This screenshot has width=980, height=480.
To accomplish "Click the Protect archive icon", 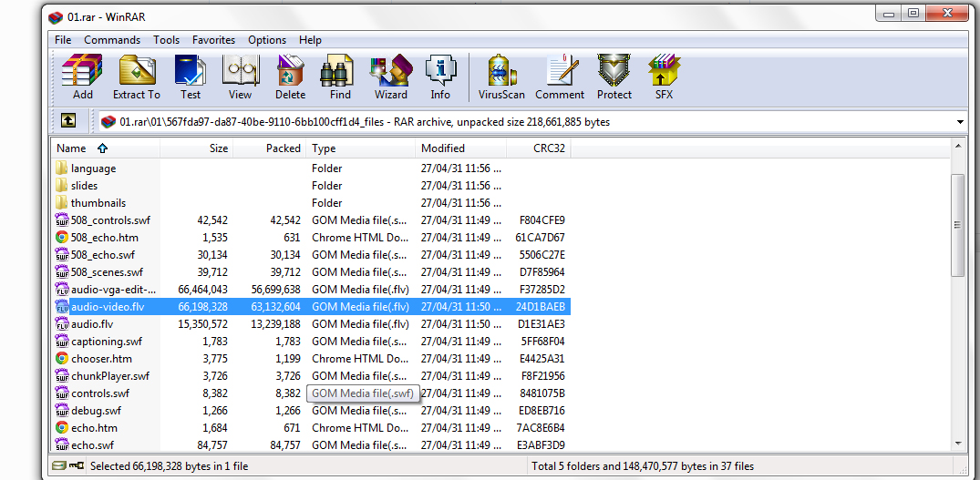I will click(x=614, y=77).
